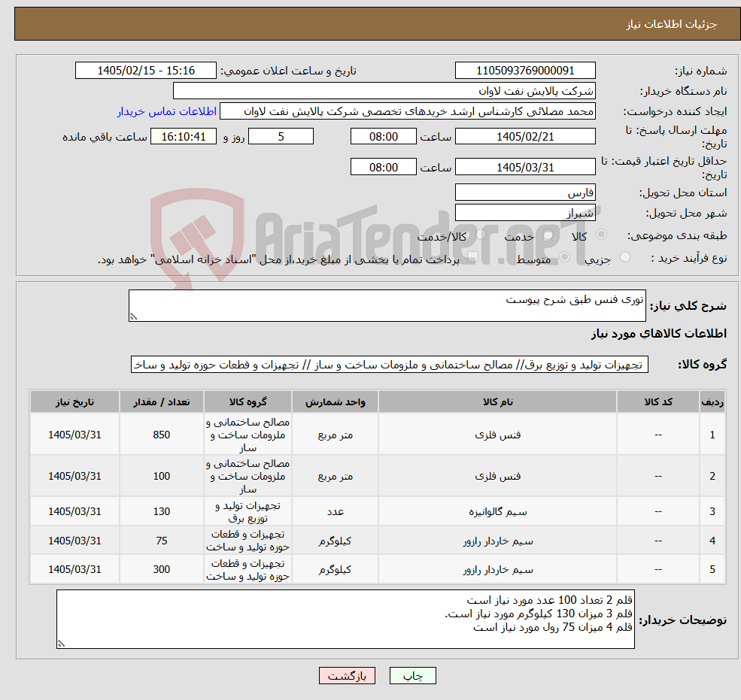This screenshot has height=700, width=741.
Task: Select the خدمت radio button
Action: [x=548, y=235]
